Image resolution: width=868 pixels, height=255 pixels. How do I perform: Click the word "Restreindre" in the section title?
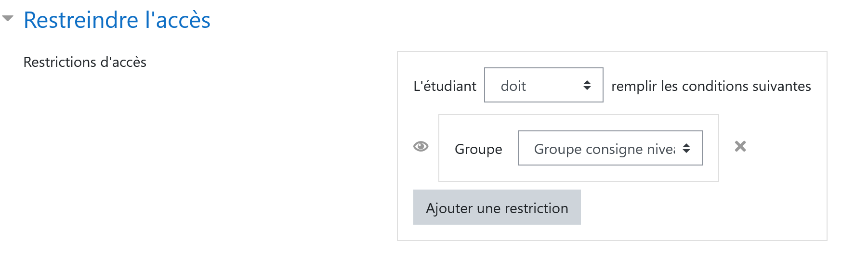[81, 20]
